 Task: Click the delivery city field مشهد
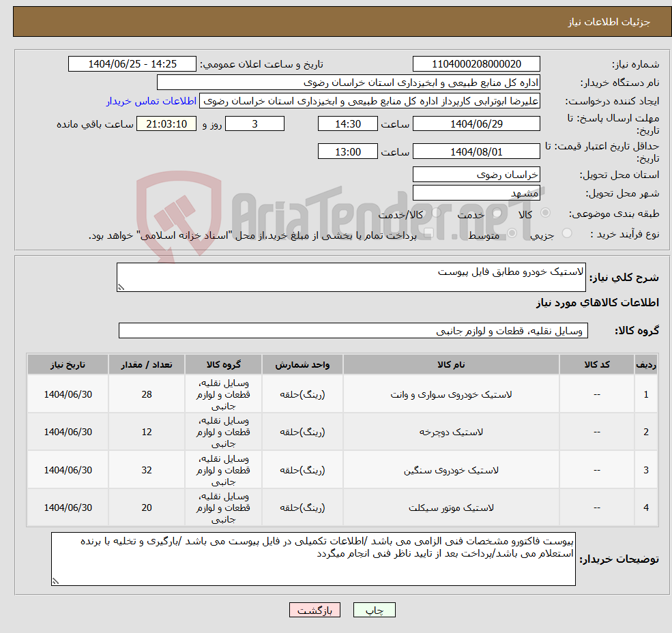pyautogui.click(x=476, y=193)
